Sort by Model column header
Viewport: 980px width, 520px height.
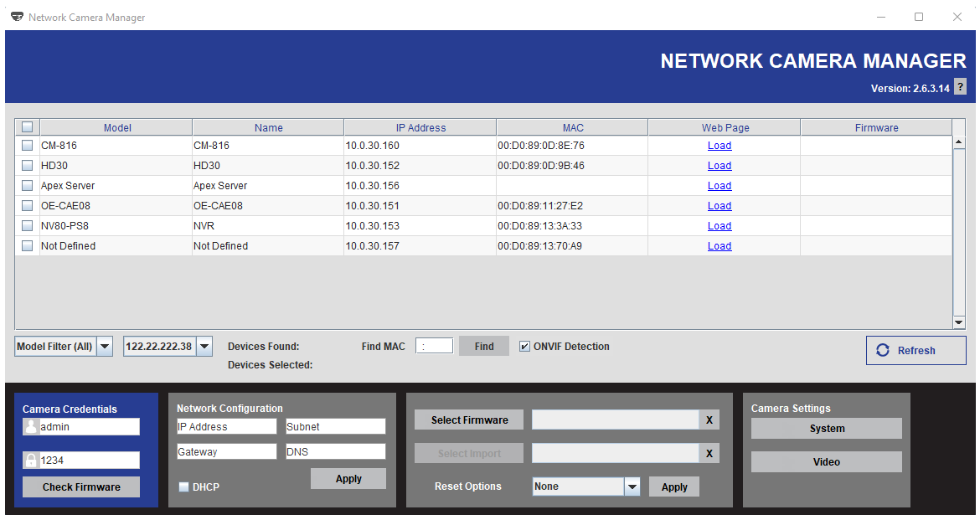[x=117, y=127]
